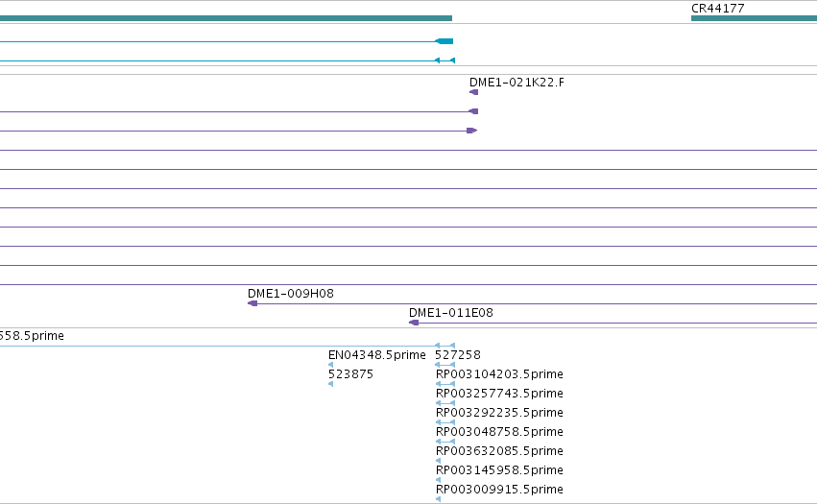Click the glyph below RP003257743.5prime label

pyautogui.click(x=445, y=403)
